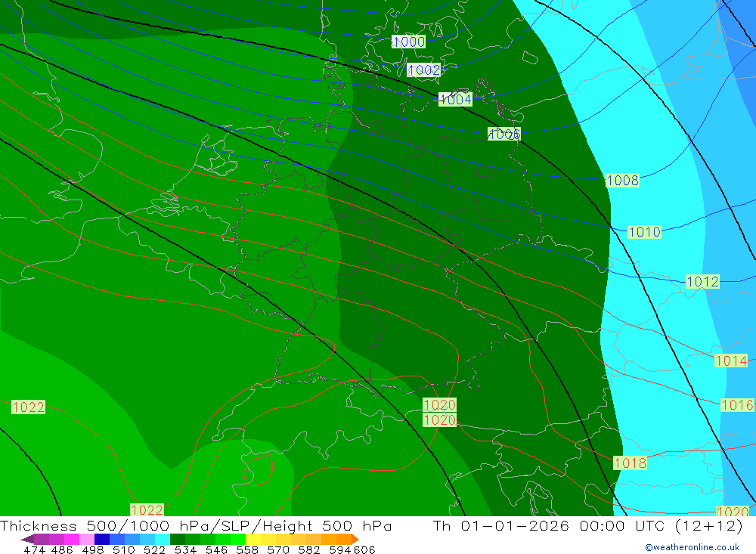
Task: Click the lower of the stacked 1020 labels
Action: pos(439,420)
